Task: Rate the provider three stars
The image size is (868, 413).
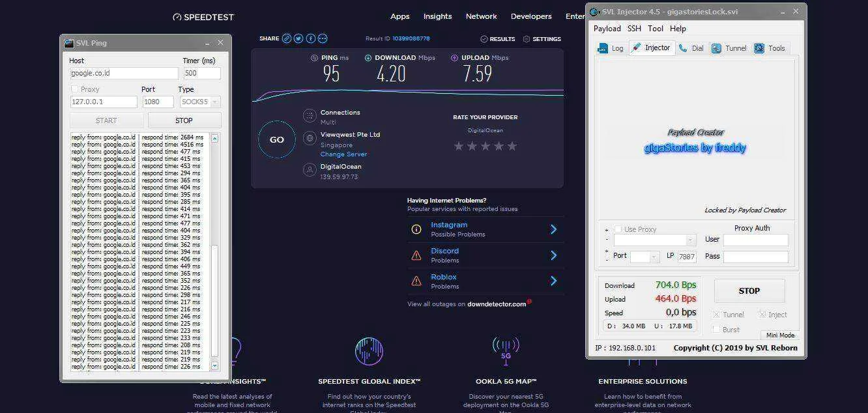Action: [485, 146]
